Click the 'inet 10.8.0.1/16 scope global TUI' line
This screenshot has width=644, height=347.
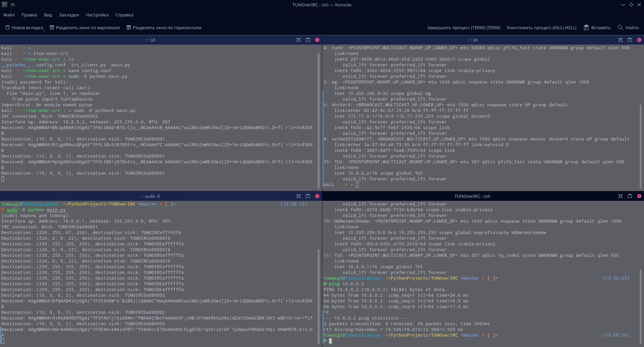pyautogui.click(x=379, y=267)
